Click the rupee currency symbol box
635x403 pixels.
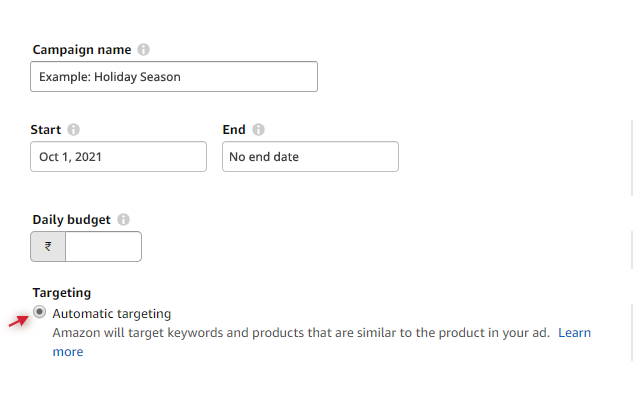[x=48, y=247]
